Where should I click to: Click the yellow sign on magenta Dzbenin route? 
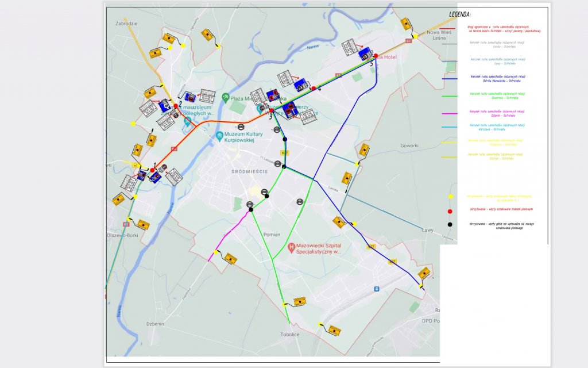(x=230, y=259)
